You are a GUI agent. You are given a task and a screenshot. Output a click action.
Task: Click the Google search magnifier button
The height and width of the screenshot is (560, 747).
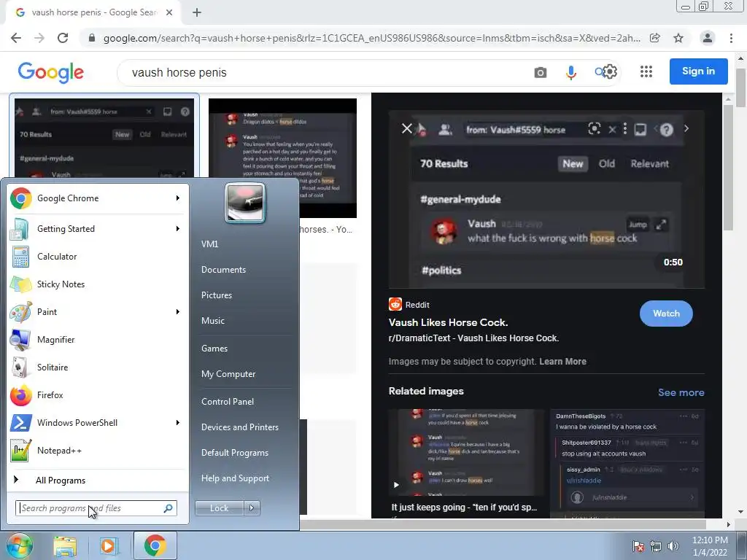pyautogui.click(x=599, y=72)
